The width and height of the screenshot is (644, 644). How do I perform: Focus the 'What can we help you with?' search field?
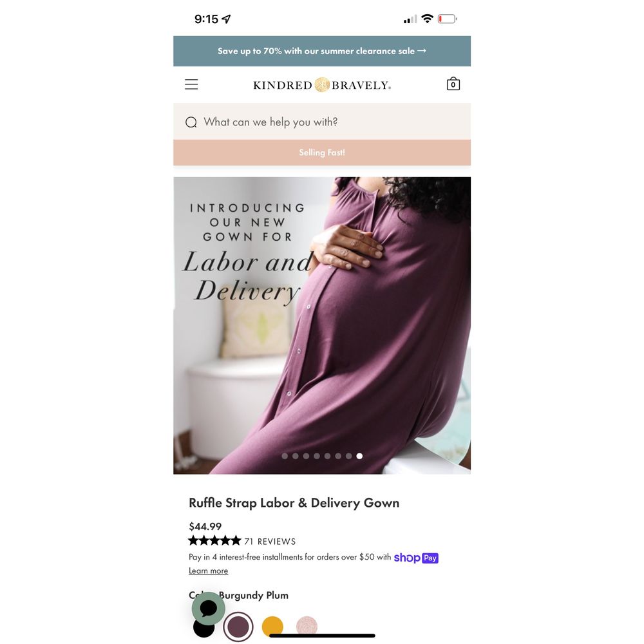[x=322, y=122]
